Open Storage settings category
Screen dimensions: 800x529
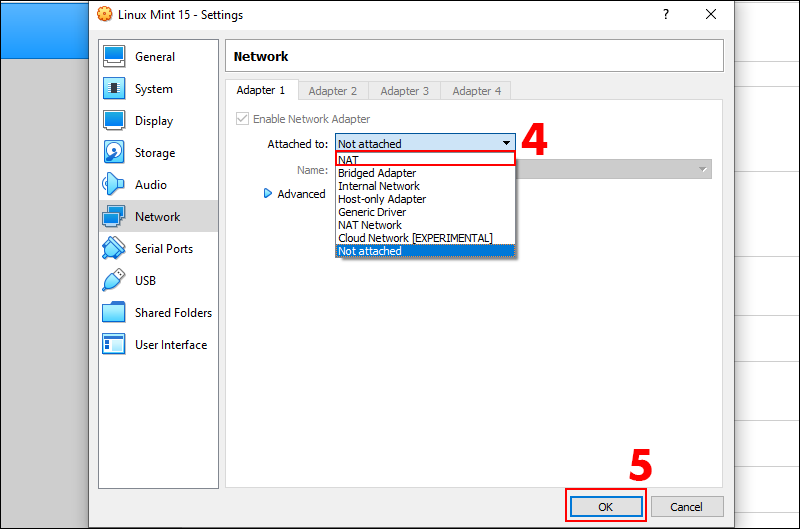pos(158,153)
